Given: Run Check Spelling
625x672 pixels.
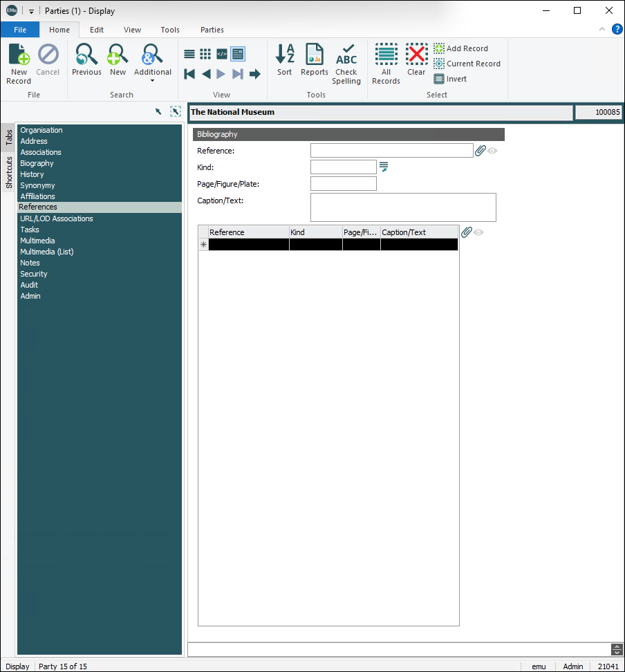Looking at the screenshot, I should coord(346,55).
